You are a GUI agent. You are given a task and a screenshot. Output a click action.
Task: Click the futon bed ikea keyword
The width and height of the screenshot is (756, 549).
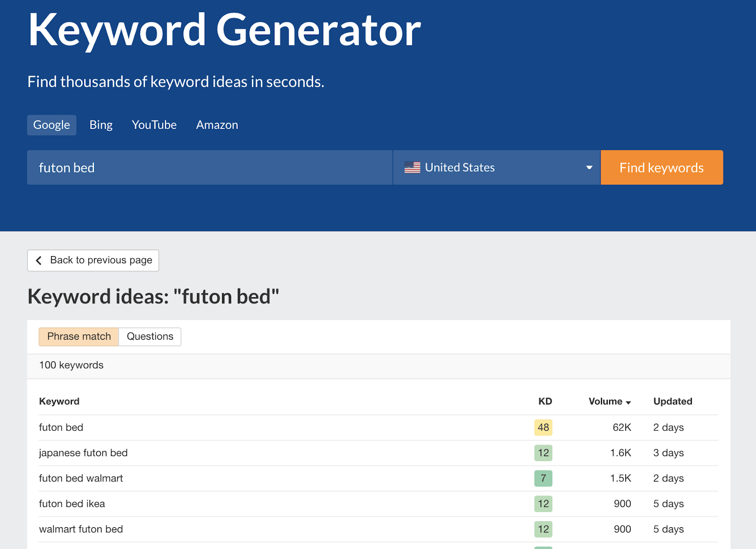click(72, 504)
